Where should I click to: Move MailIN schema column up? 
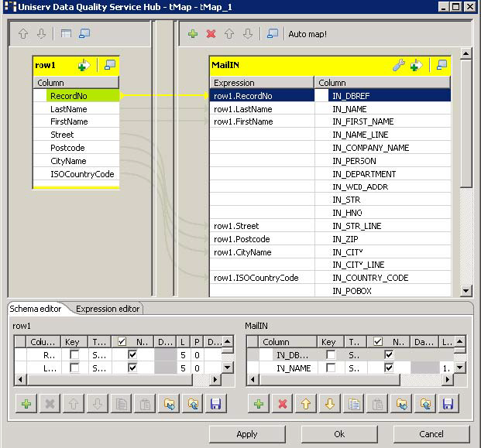(x=305, y=403)
